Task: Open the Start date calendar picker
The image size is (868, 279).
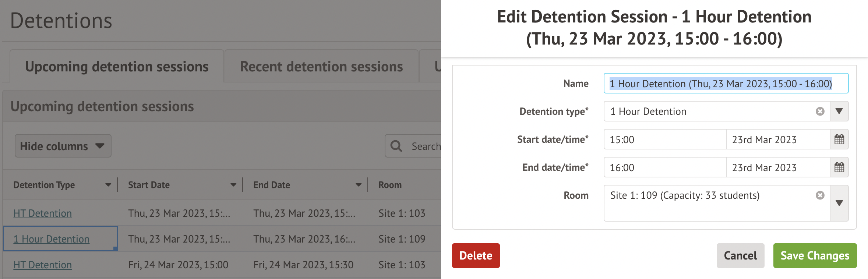Action: coord(839,139)
